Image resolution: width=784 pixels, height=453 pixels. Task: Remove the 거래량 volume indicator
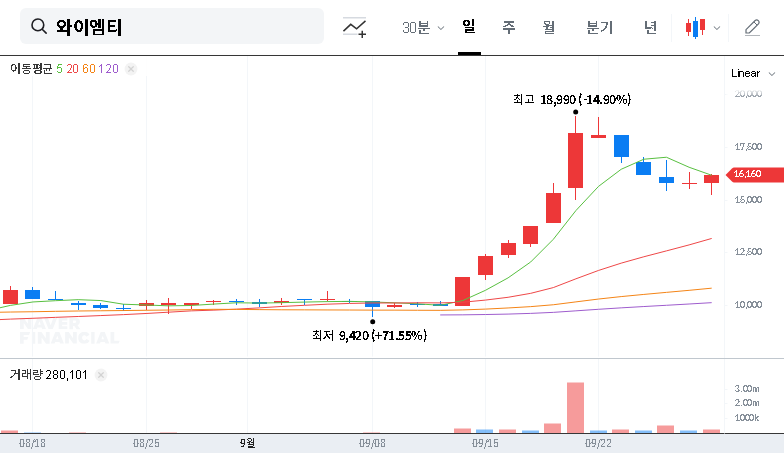point(101,374)
